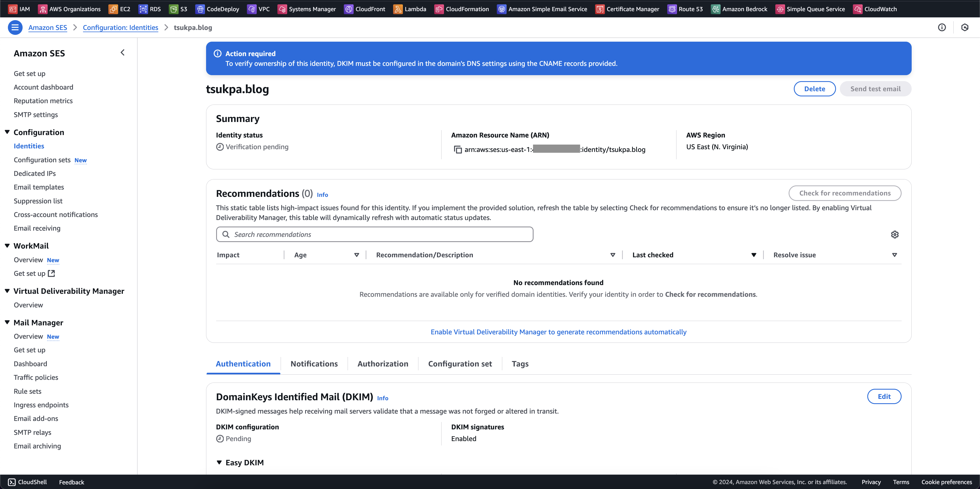The width and height of the screenshot is (980, 489).
Task: Click the Send test email button
Action: click(875, 89)
